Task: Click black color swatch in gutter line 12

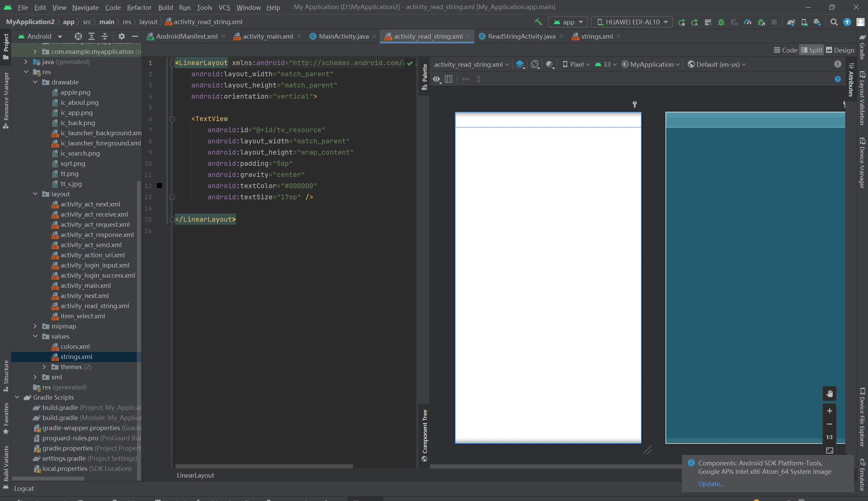Action: (159, 186)
